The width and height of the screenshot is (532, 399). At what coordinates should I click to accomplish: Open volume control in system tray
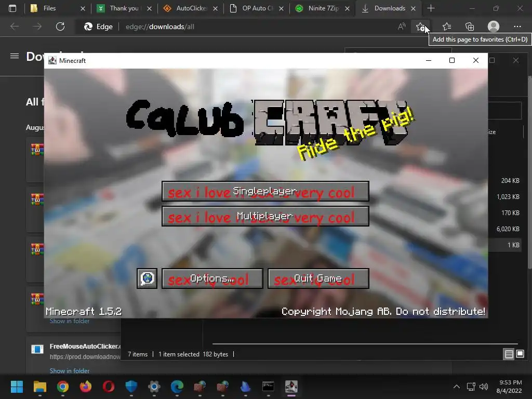coord(484,387)
